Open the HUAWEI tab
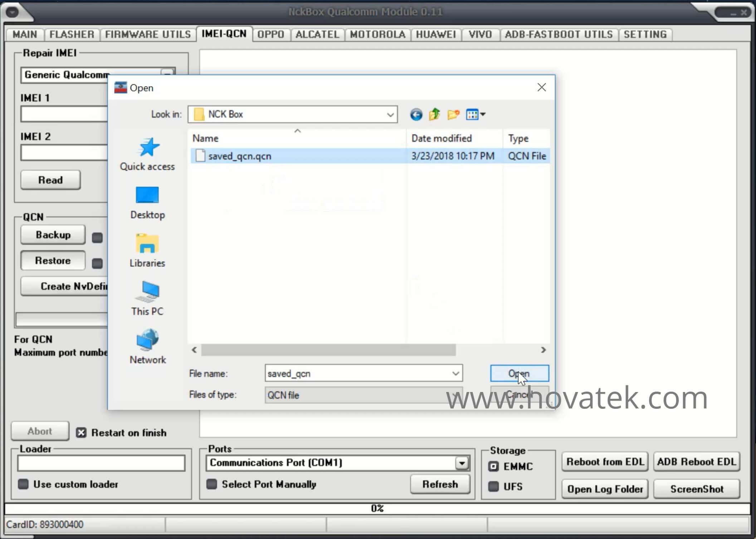The width and height of the screenshot is (756, 539). click(436, 35)
